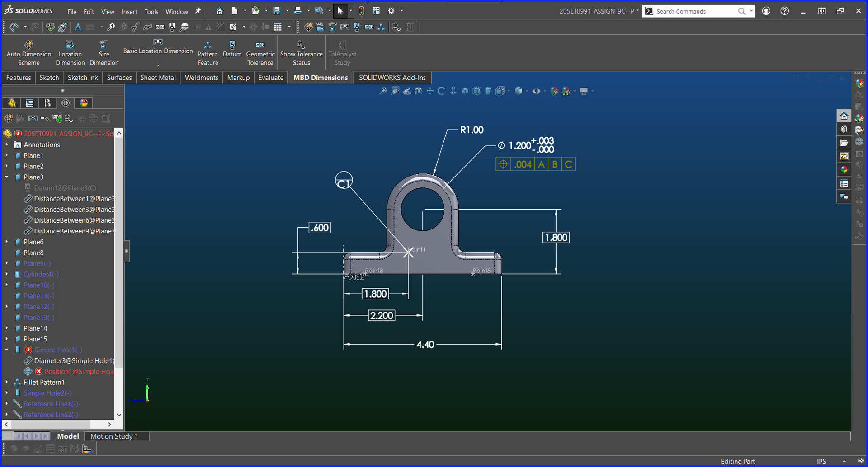Image resolution: width=868 pixels, height=467 pixels.
Task: Click the .004 A B C tolerance frame
Action: coord(535,164)
